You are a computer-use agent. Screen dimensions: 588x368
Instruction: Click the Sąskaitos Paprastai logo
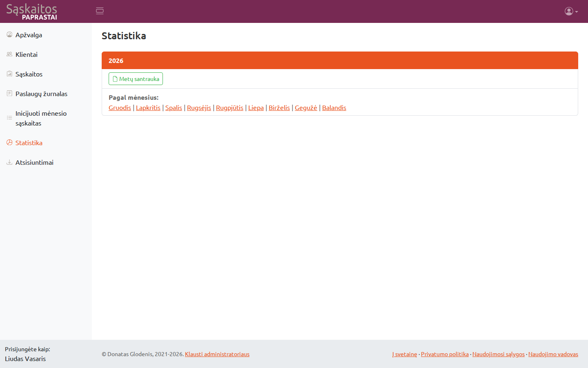click(32, 11)
